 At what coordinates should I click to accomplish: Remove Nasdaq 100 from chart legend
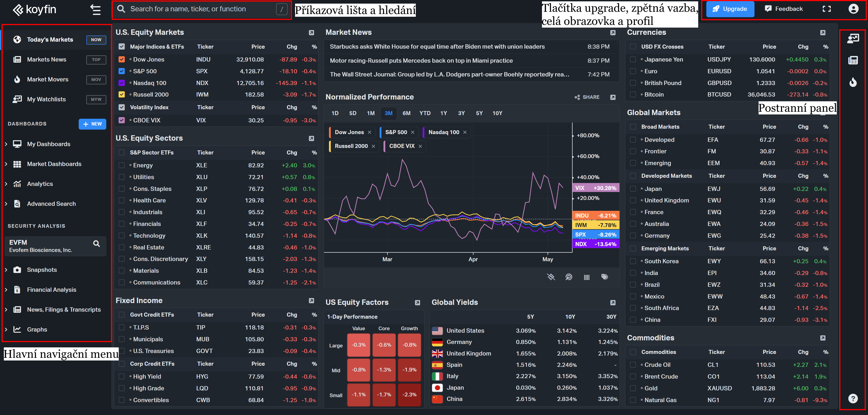point(465,133)
